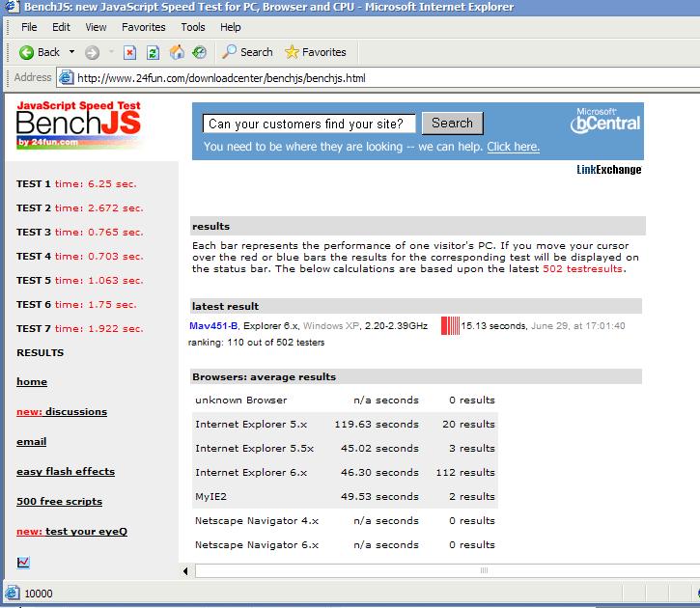700x608 pixels.
Task: Click TEST 4 time 0.703 sec.
Action: [x=80, y=256]
